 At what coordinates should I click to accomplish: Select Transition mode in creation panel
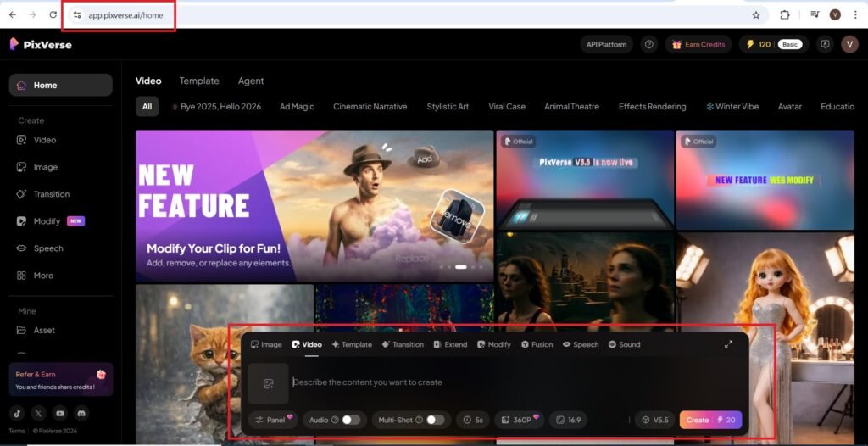403,344
